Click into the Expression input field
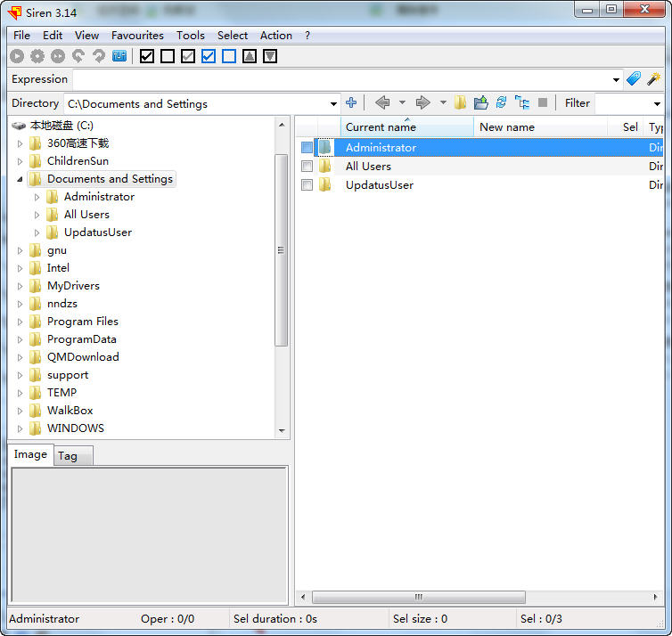This screenshot has width=672, height=636. (339, 79)
